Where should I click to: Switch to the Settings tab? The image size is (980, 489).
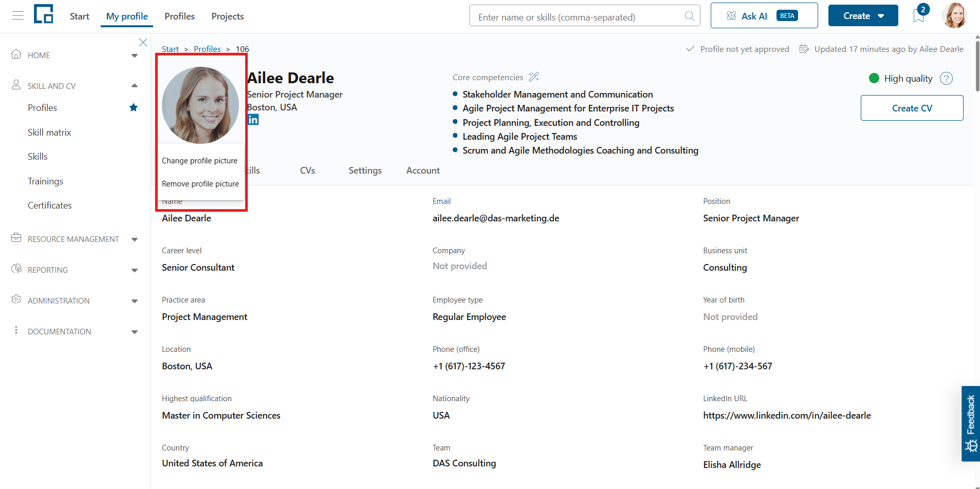coord(365,171)
